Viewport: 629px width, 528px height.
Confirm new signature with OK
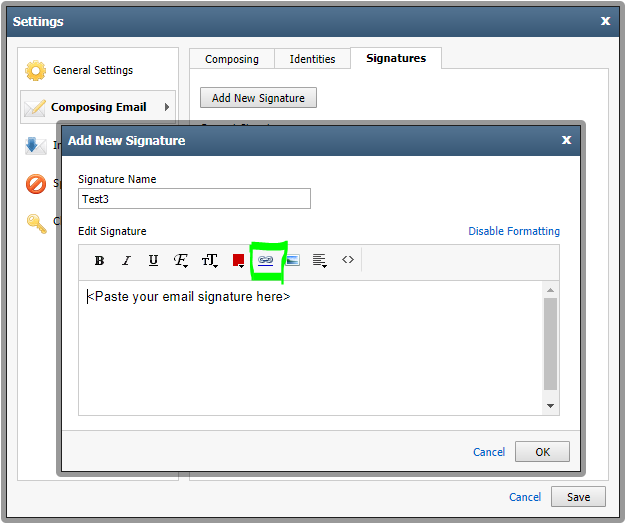point(544,453)
